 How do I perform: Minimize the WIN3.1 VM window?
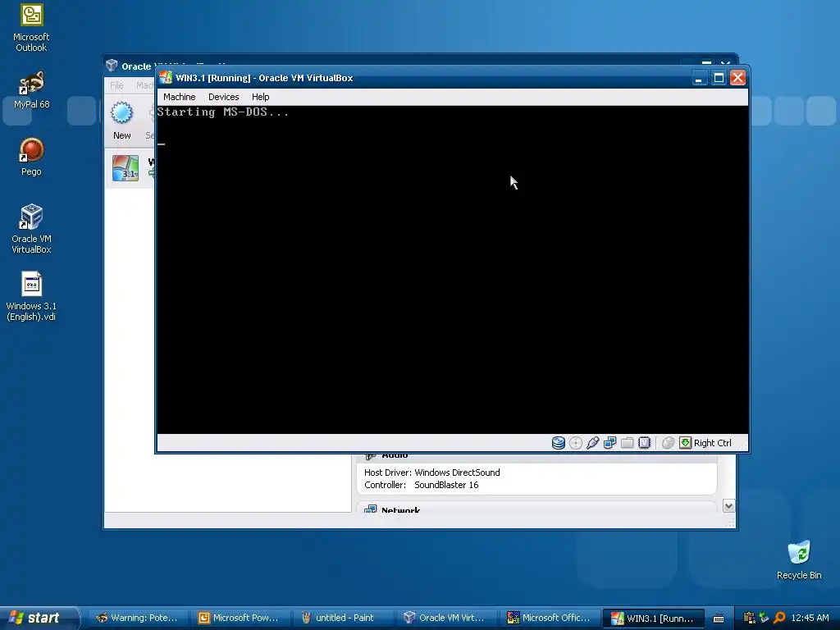click(699, 78)
